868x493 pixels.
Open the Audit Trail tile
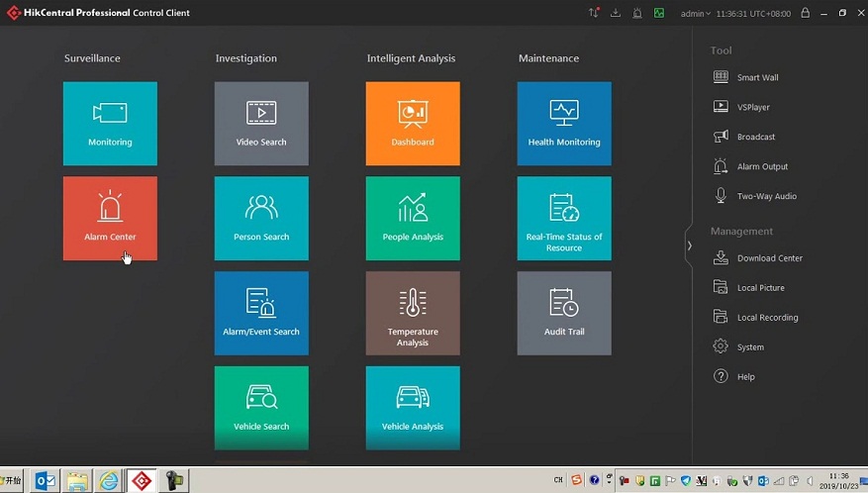(564, 313)
